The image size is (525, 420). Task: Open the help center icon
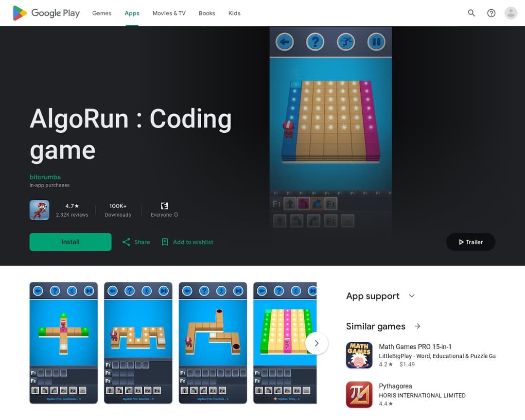click(491, 13)
